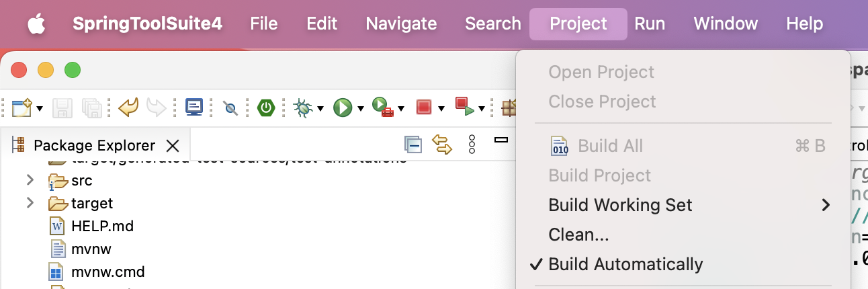Click the red Stop (terminate) icon
868x289 pixels.
423,107
